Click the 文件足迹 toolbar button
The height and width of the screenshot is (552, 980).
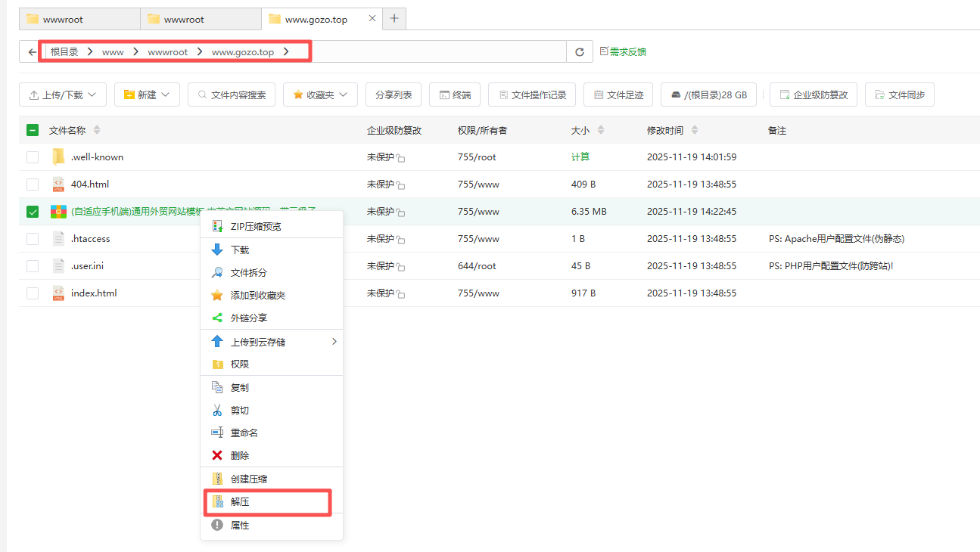[618, 95]
